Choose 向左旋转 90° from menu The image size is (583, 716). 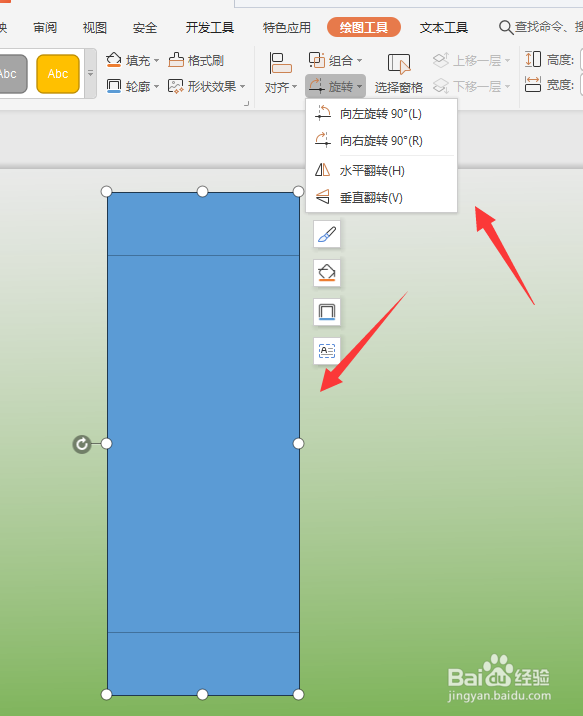[x=381, y=113]
